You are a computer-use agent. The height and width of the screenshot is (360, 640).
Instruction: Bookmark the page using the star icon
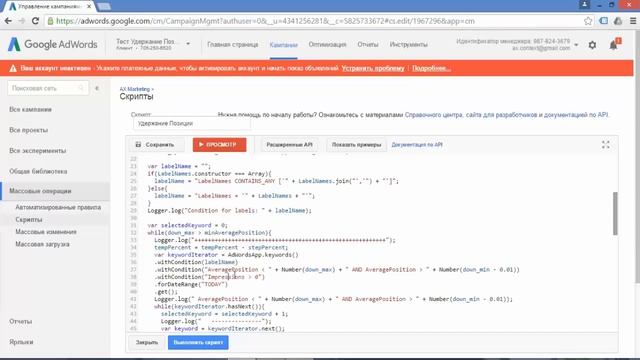coord(588,21)
